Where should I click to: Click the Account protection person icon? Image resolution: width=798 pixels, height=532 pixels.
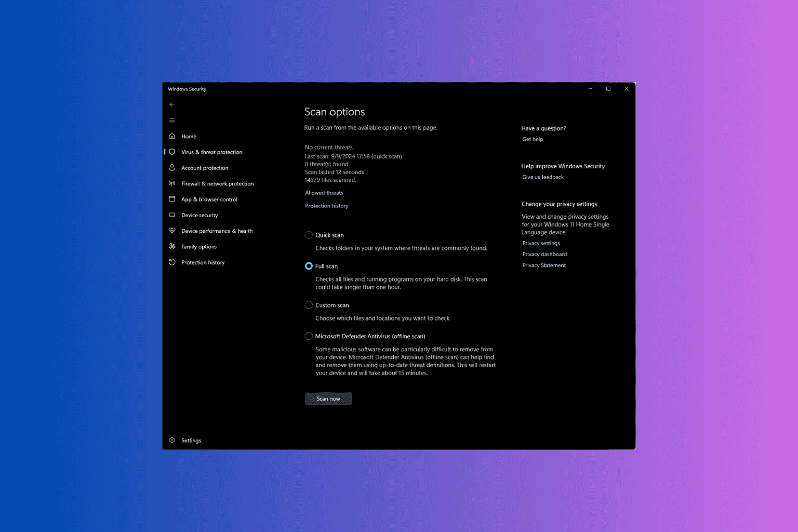172,168
